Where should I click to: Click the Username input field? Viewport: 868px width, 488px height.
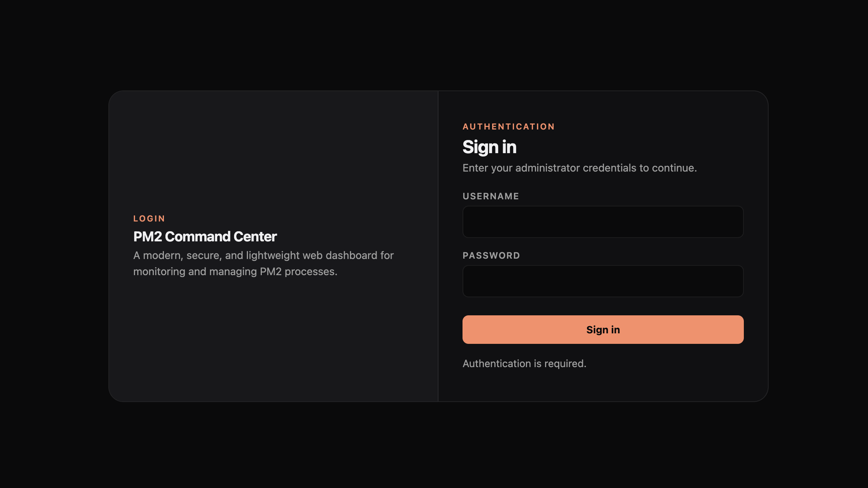pyautogui.click(x=602, y=222)
